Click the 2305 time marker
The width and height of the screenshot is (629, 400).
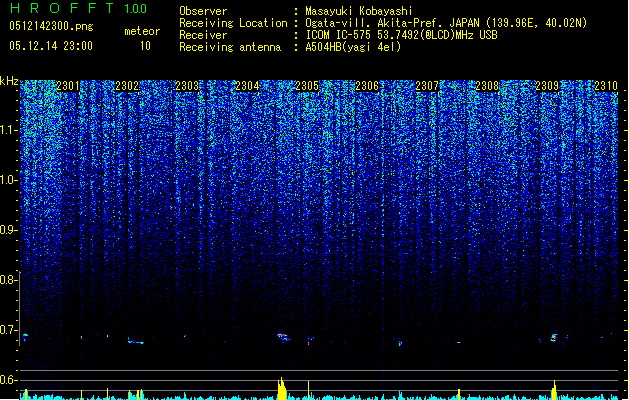307,86
